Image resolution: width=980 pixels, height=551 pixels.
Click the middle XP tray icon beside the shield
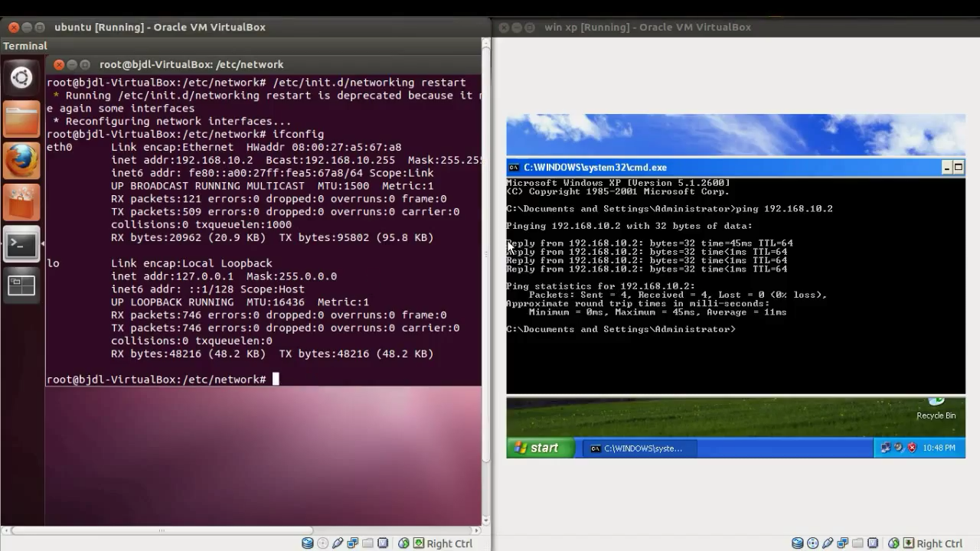[899, 448]
